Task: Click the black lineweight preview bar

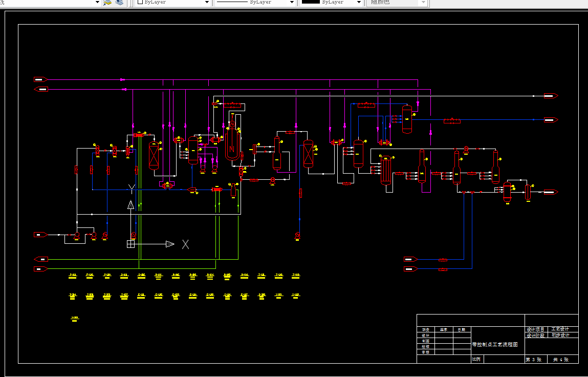Action: click(x=311, y=2)
